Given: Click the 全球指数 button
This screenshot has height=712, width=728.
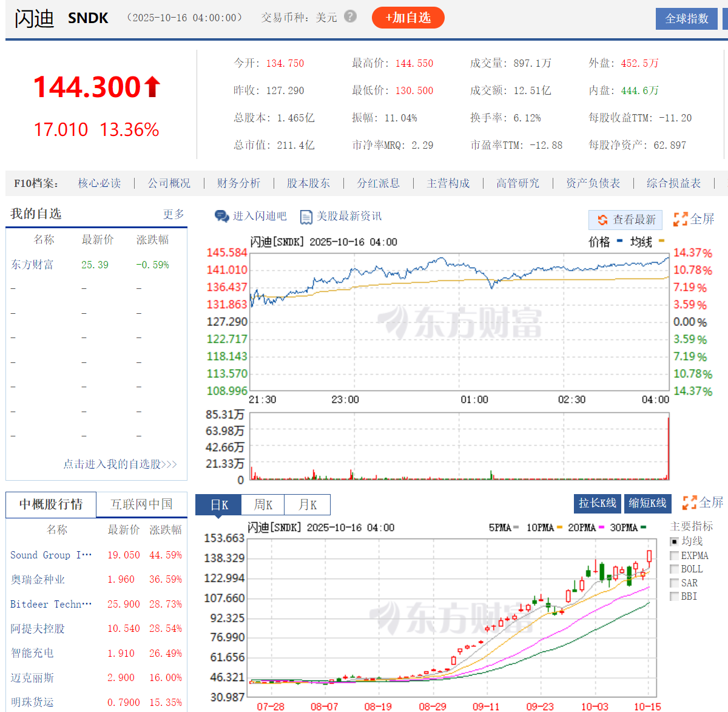Looking at the screenshot, I should (687, 19).
